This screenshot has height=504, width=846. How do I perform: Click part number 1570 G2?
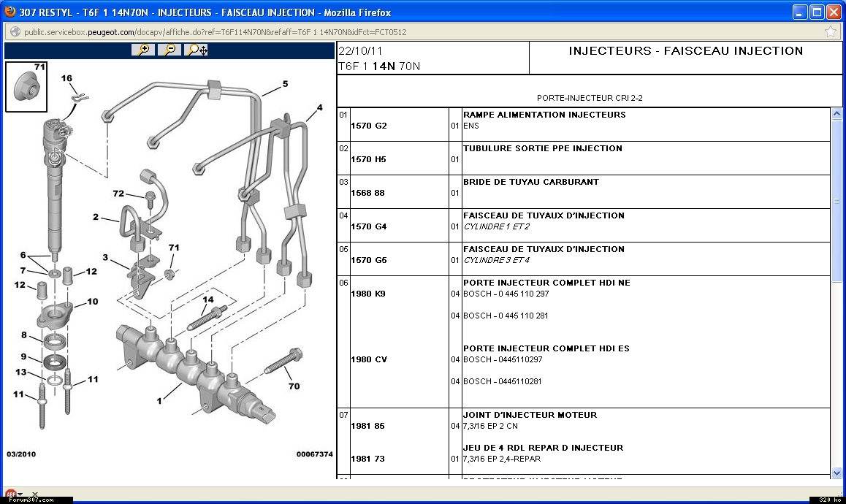(369, 126)
